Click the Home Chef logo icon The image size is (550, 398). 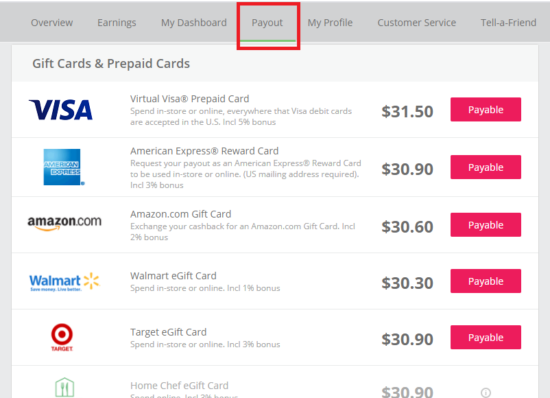point(65,387)
